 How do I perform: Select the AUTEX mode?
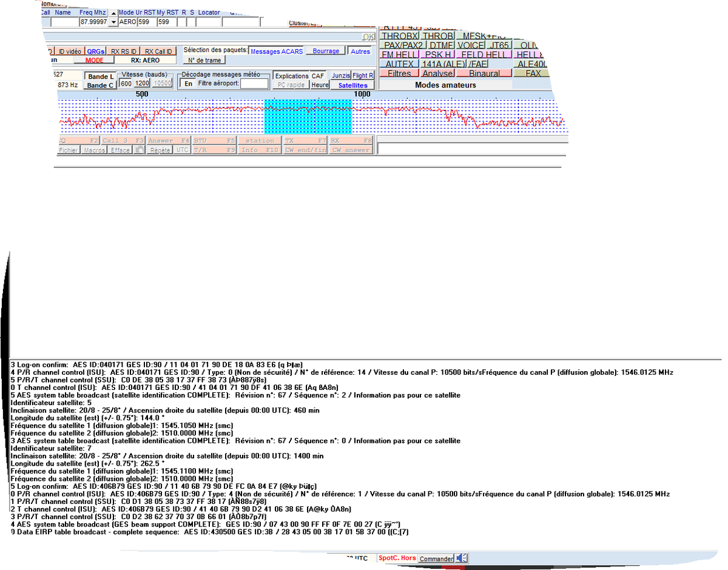point(400,64)
